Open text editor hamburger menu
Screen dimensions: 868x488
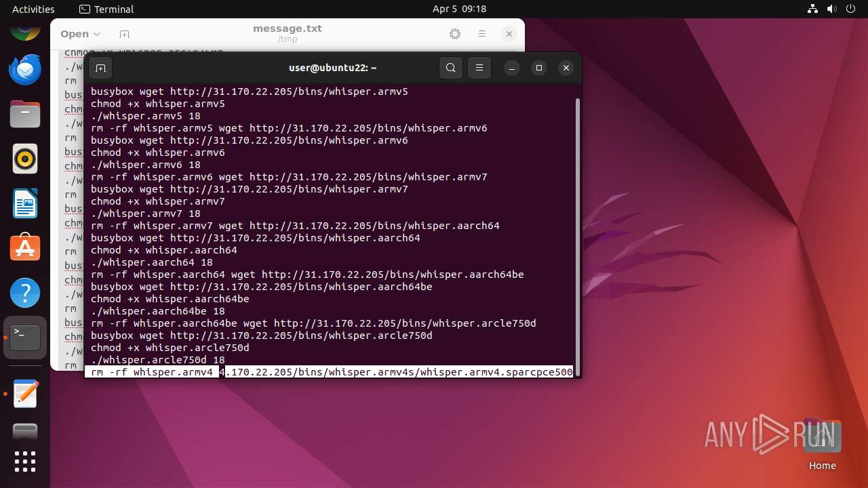(x=482, y=34)
